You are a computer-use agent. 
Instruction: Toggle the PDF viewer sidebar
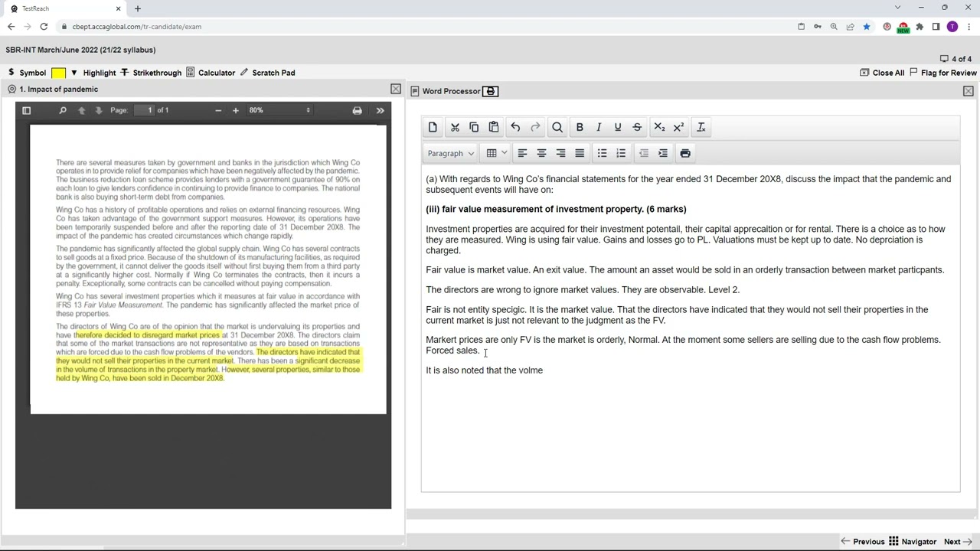pyautogui.click(x=26, y=110)
